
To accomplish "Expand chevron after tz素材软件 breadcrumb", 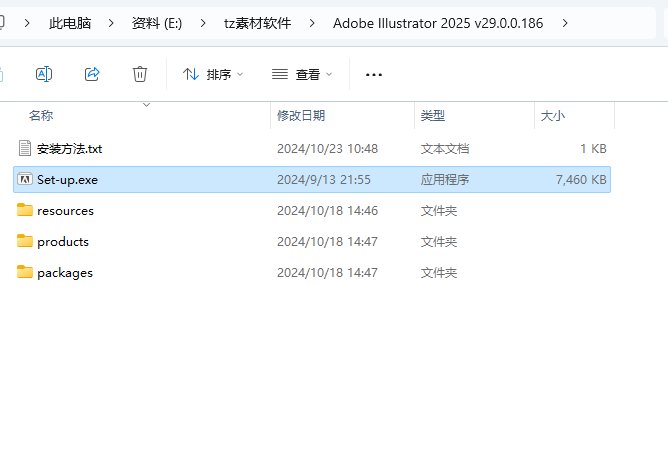I will click(312, 23).
